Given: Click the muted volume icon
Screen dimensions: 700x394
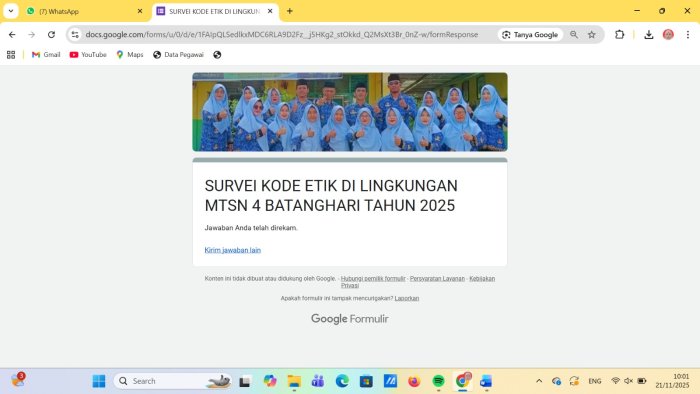Looking at the screenshot, I should 629,381.
